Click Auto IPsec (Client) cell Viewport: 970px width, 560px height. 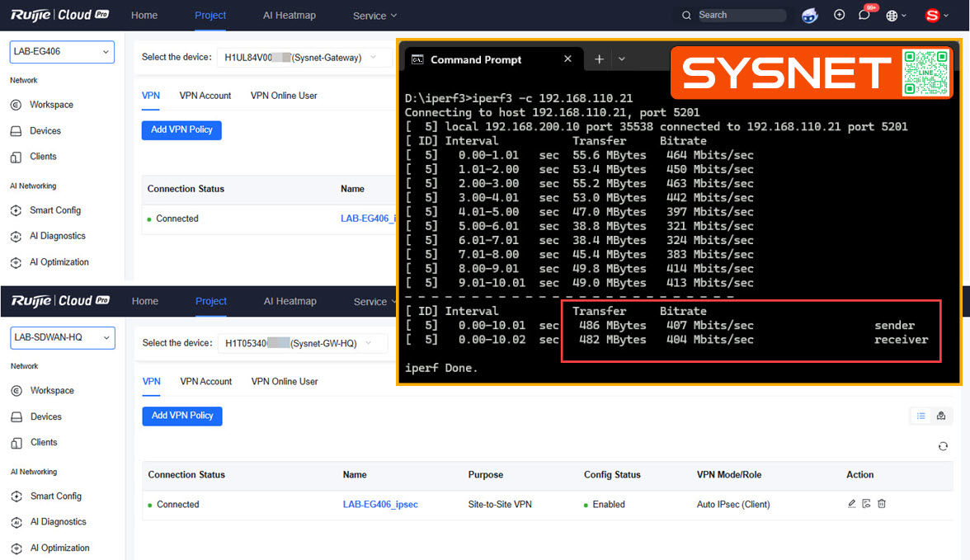point(733,504)
